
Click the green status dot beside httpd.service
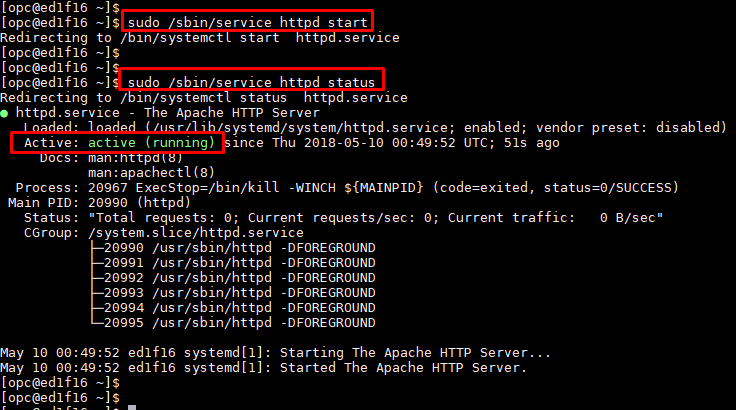(x=5, y=113)
